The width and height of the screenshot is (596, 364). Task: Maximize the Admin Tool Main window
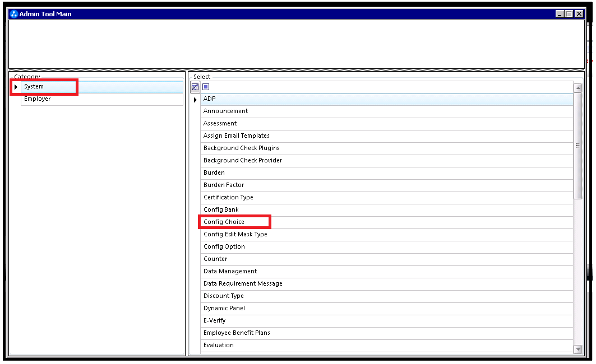coord(569,14)
